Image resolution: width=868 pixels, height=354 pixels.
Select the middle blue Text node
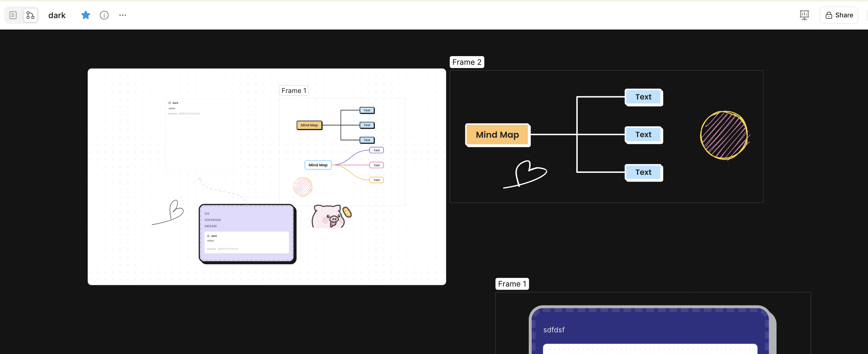643,135
